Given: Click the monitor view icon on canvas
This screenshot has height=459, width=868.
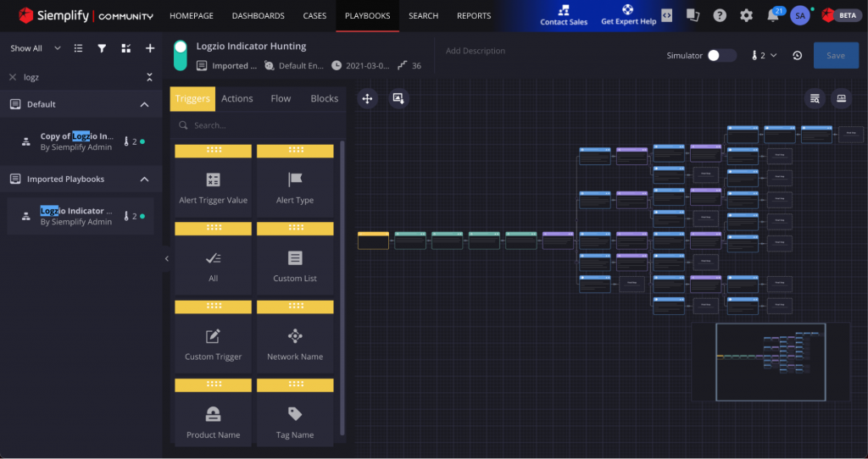Looking at the screenshot, I should click(842, 99).
